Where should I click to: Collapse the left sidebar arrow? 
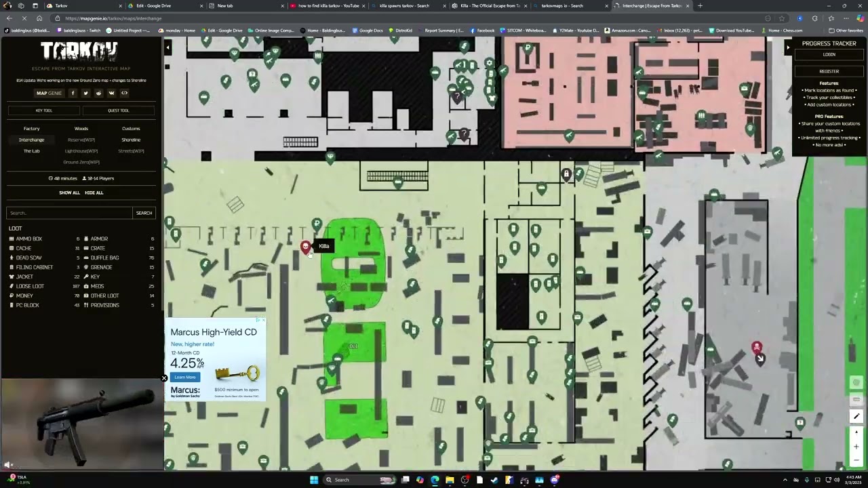pyautogui.click(x=167, y=47)
